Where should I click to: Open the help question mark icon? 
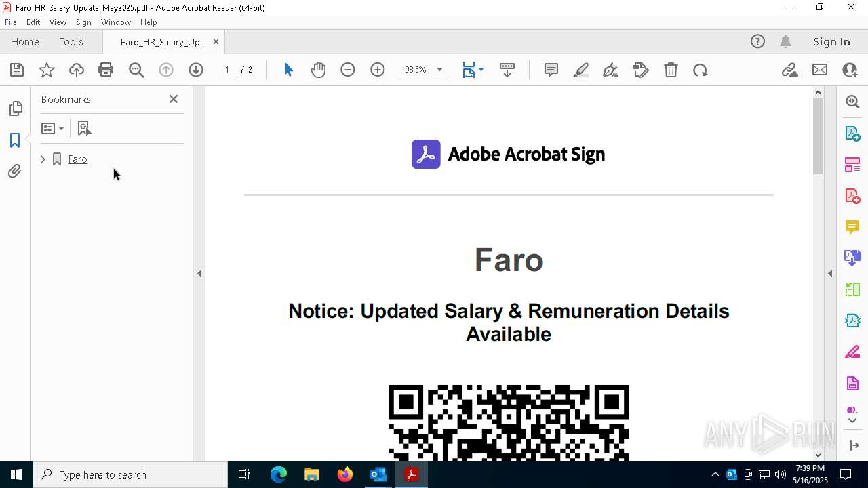(757, 41)
